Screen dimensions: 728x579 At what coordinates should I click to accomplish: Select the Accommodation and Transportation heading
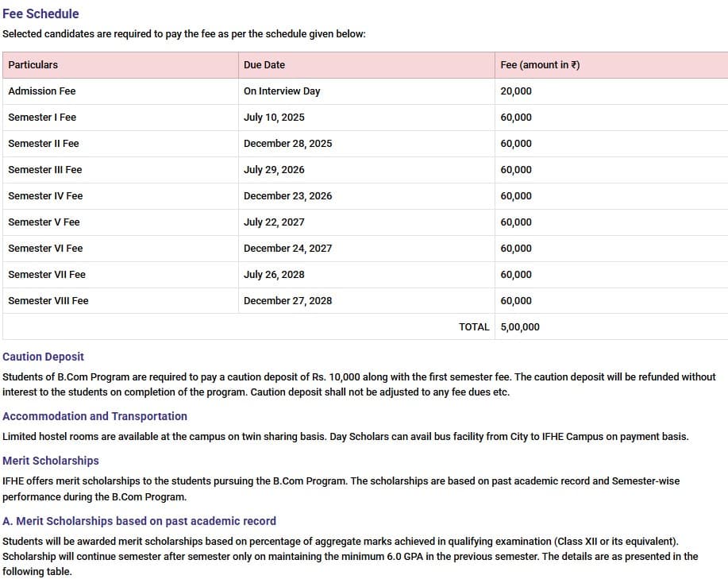tap(95, 416)
